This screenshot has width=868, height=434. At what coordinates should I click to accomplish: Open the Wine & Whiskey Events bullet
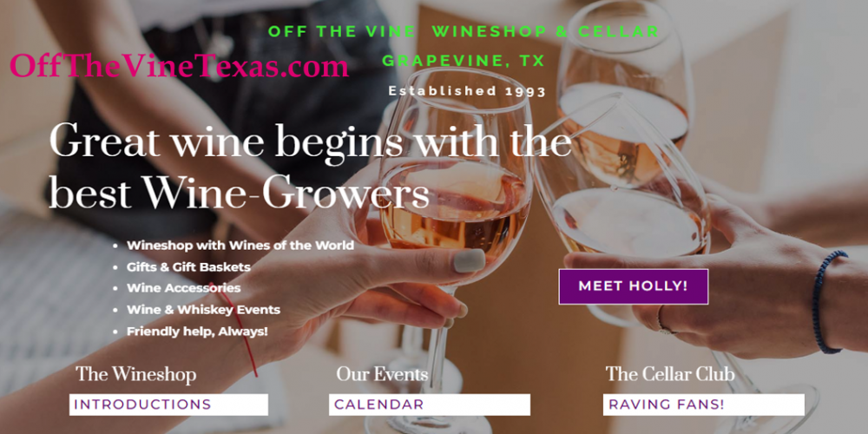tap(203, 310)
